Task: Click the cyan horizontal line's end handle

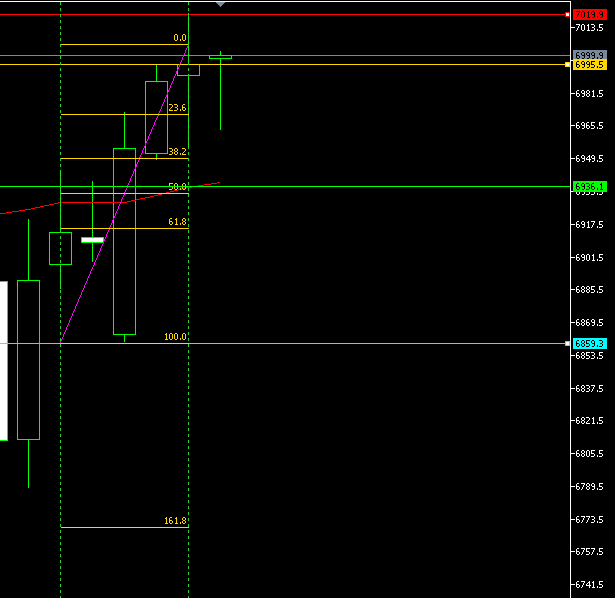Action: [567, 344]
